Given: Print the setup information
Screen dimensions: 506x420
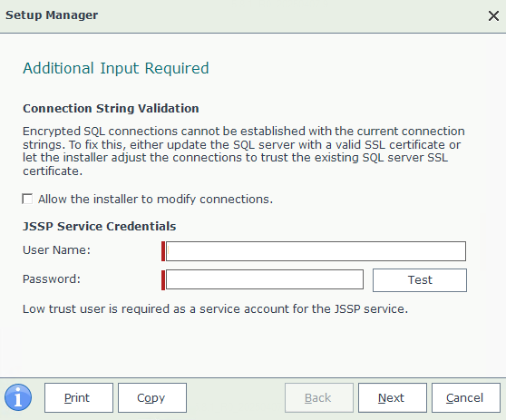Looking at the screenshot, I should point(79,397).
